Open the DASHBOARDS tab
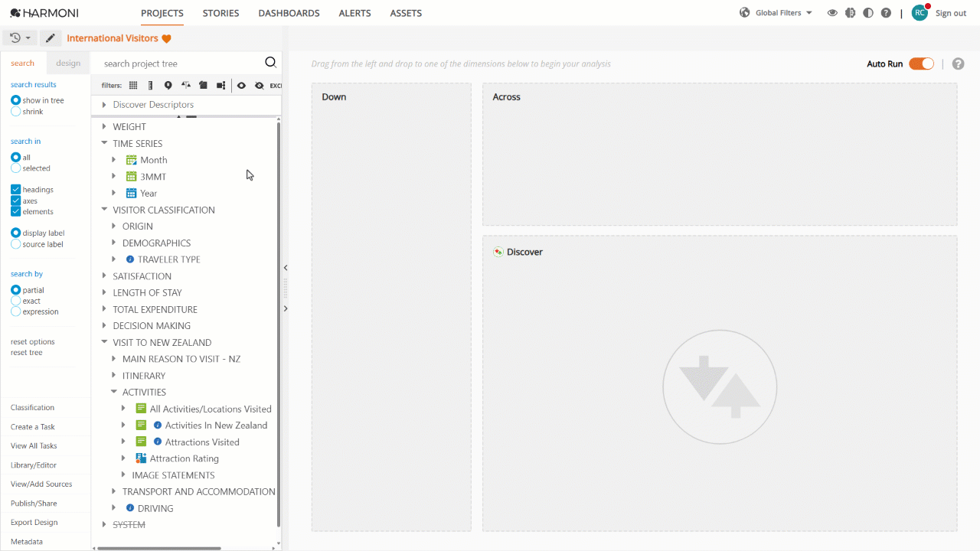Image resolution: width=980 pixels, height=551 pixels. click(x=289, y=13)
